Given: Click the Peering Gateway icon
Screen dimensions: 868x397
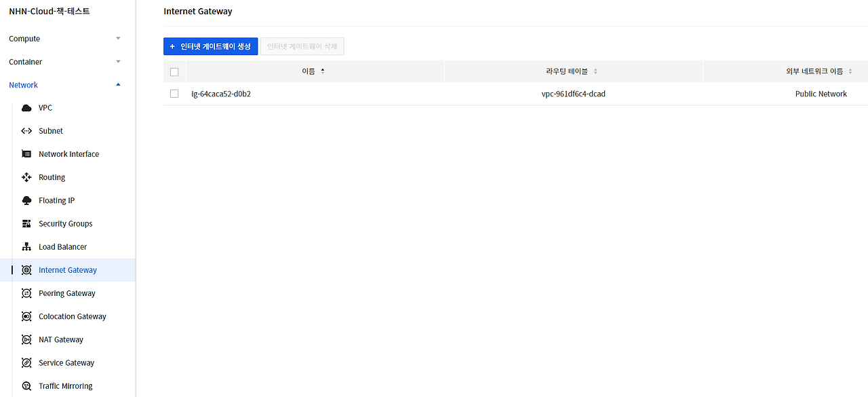Looking at the screenshot, I should [26, 292].
